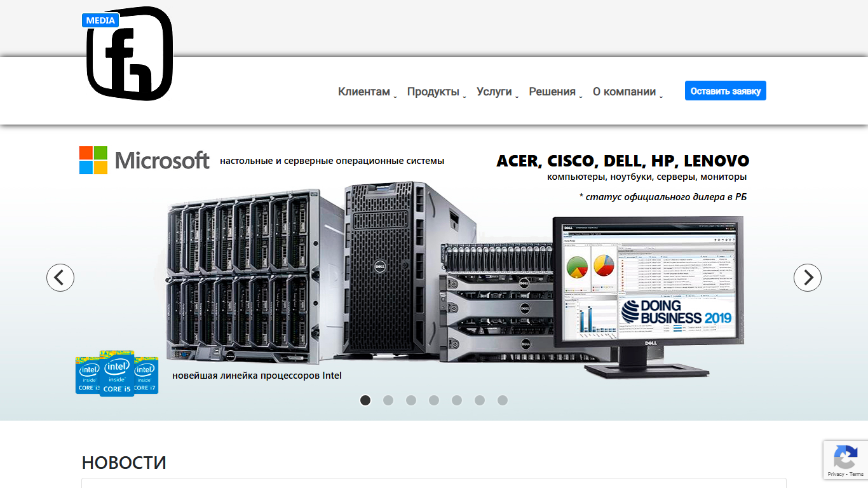868x488 pixels.
Task: Select the seventh carousel dot
Action: [x=503, y=400]
